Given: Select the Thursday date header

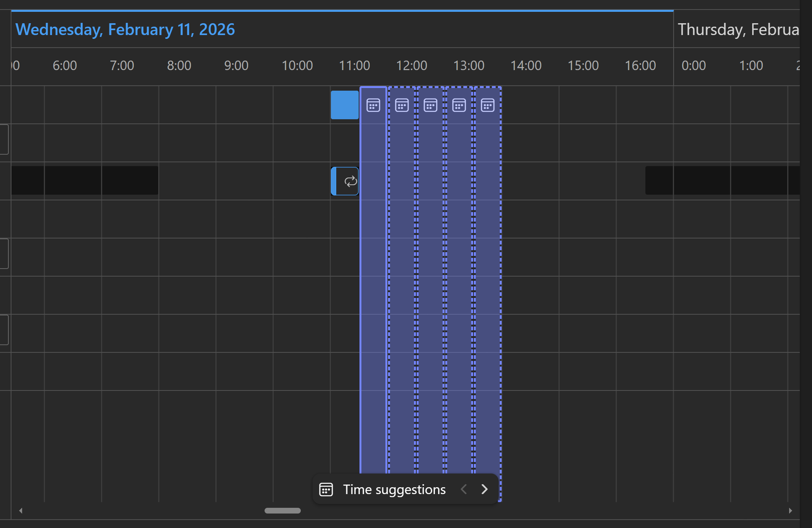Looking at the screenshot, I should click(x=738, y=29).
